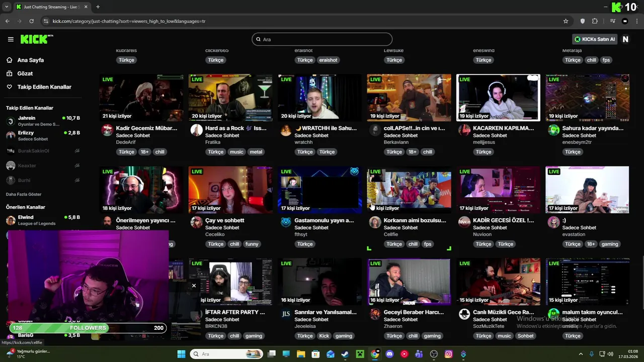Click the KICKs Satın Al button
The width and height of the screenshot is (644, 362).
[595, 39]
